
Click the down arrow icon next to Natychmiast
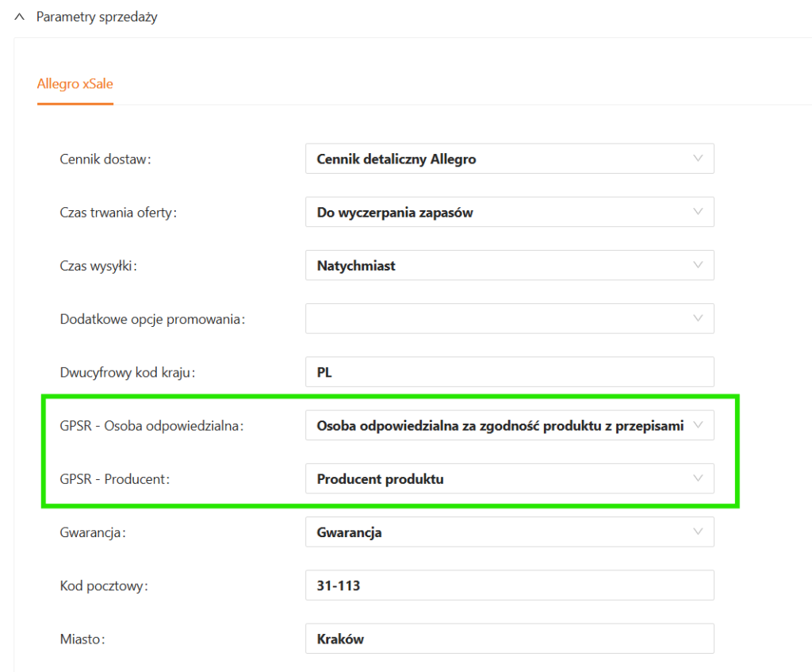coord(698,265)
